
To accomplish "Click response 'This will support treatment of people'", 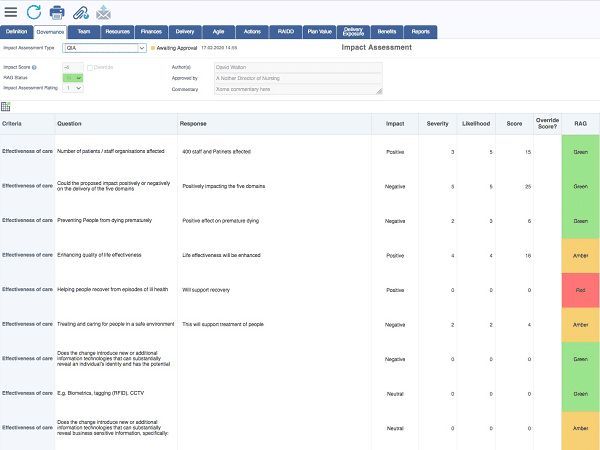I will [223, 324].
